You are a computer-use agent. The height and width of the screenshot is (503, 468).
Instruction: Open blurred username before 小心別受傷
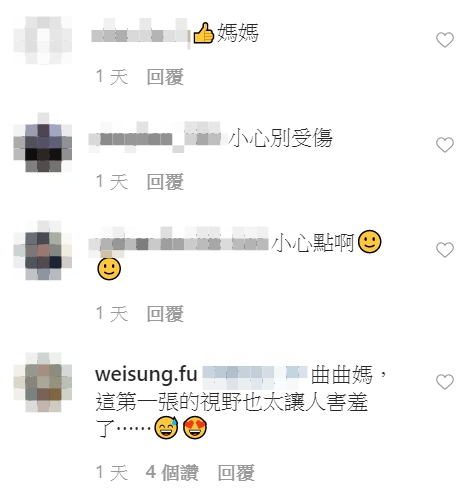pyautogui.click(x=155, y=137)
